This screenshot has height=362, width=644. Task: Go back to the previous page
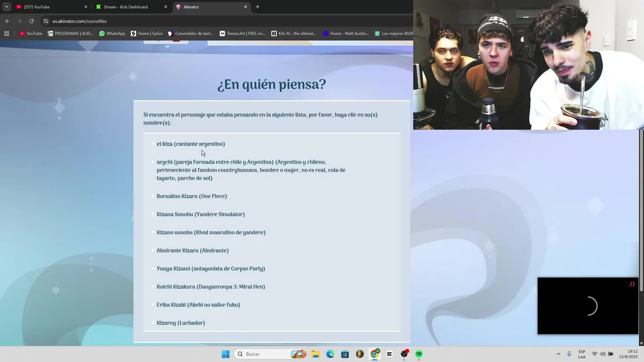(7, 21)
